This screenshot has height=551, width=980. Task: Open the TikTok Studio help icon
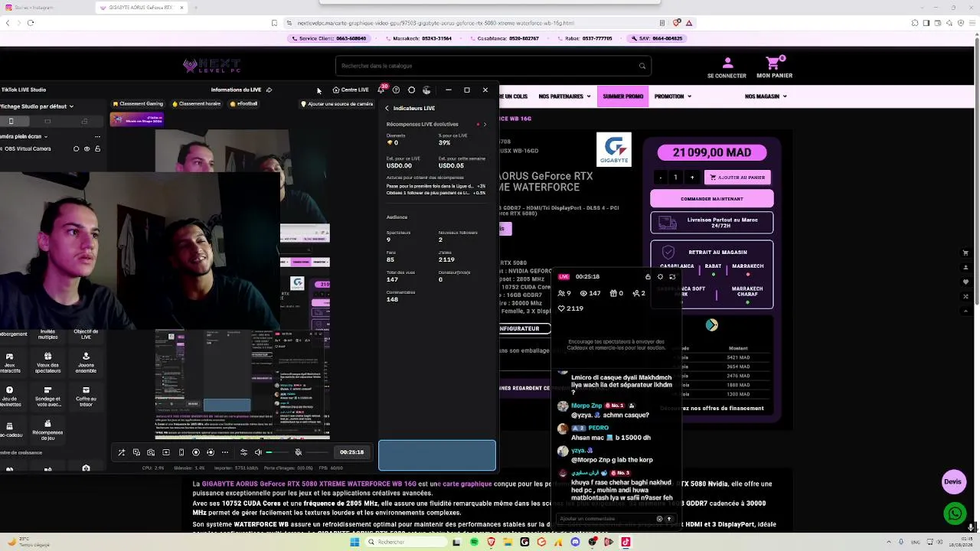tap(396, 90)
